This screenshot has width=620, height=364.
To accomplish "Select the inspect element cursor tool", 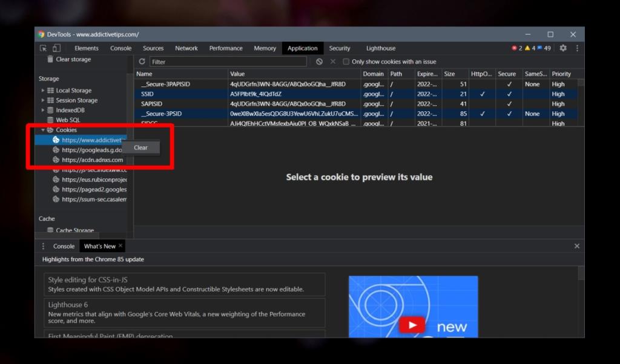I will pos(42,48).
